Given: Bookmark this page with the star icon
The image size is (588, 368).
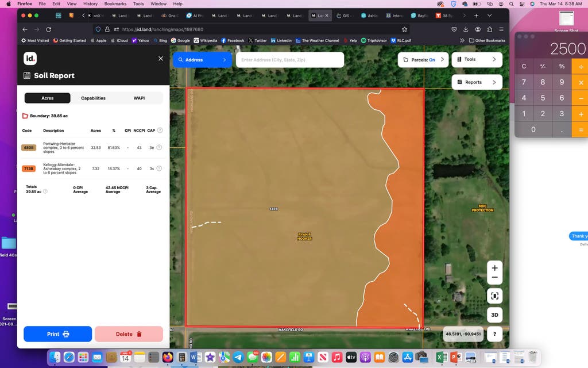Looking at the screenshot, I should 404,29.
